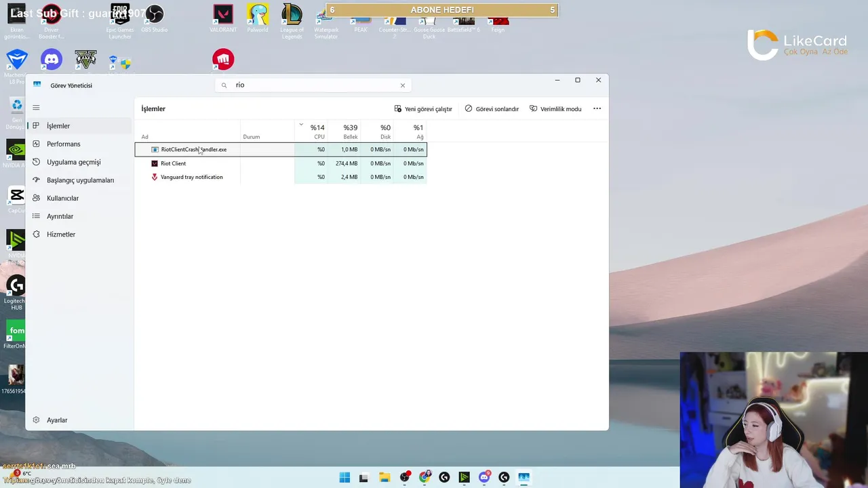
Task: Open the Windows Start menu
Action: pos(344,478)
